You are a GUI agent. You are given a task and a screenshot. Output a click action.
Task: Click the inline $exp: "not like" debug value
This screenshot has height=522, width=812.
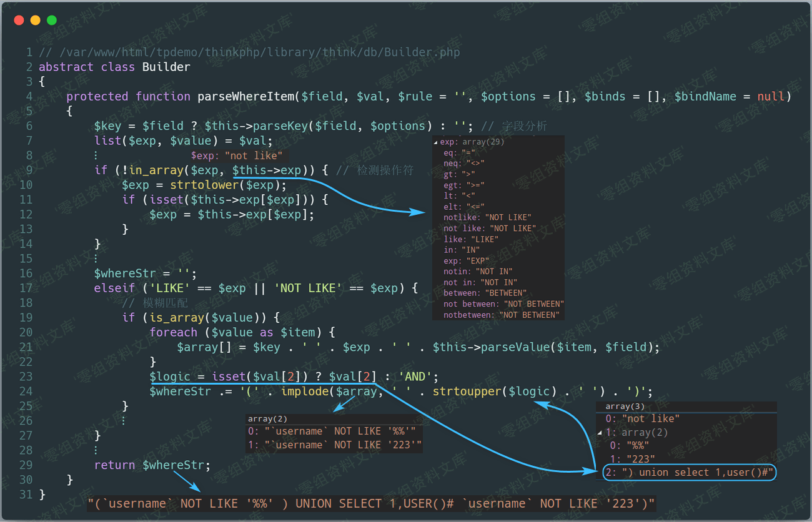237,155
